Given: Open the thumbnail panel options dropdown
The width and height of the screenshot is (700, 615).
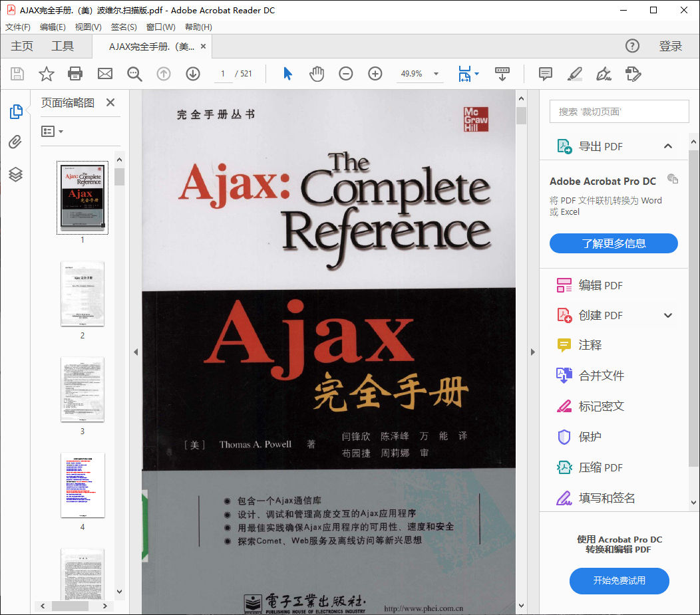Looking at the screenshot, I should [x=52, y=131].
